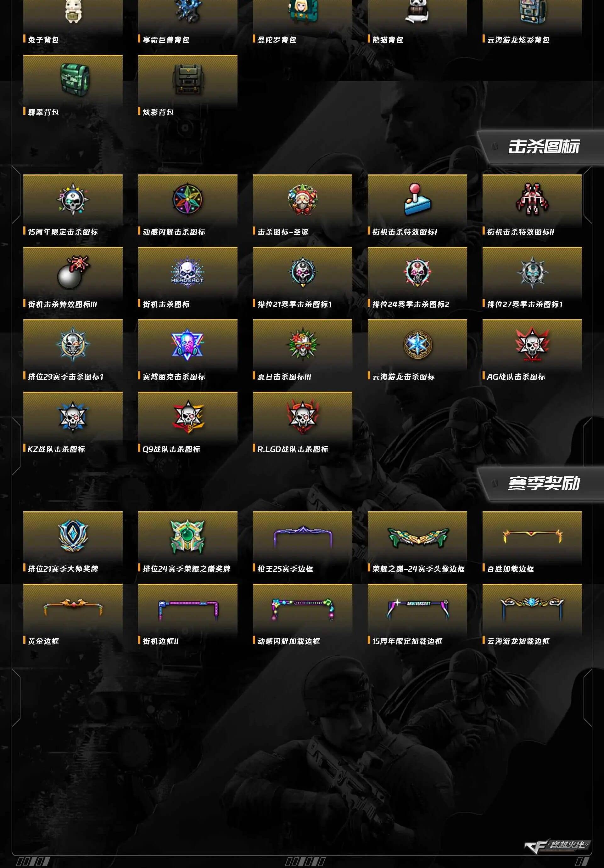Select the 排位24赛季荣耀之巅奖牌 medal
This screenshot has width=604, height=868.
coord(188,536)
